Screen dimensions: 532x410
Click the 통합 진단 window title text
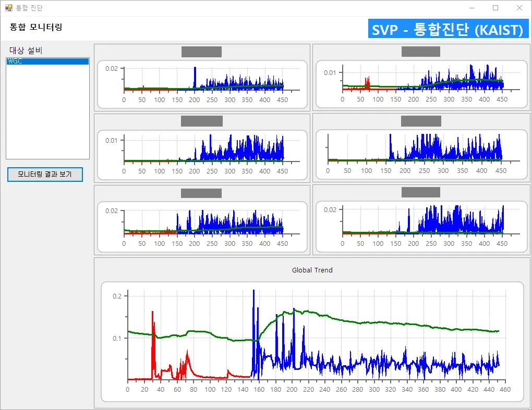29,8
